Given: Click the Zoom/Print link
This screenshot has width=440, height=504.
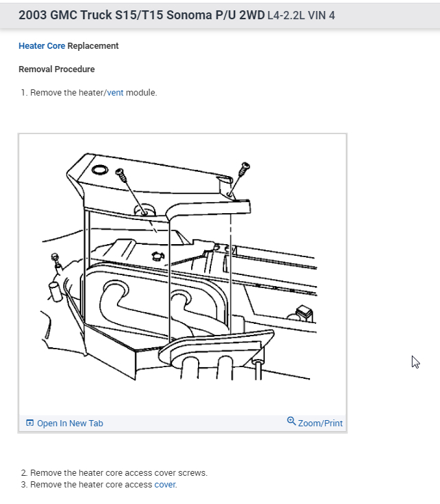Looking at the screenshot, I should (320, 424).
